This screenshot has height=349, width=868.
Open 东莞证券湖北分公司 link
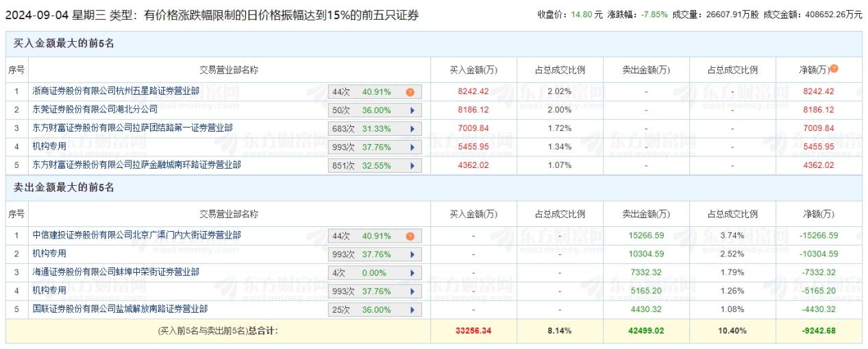[x=95, y=109]
